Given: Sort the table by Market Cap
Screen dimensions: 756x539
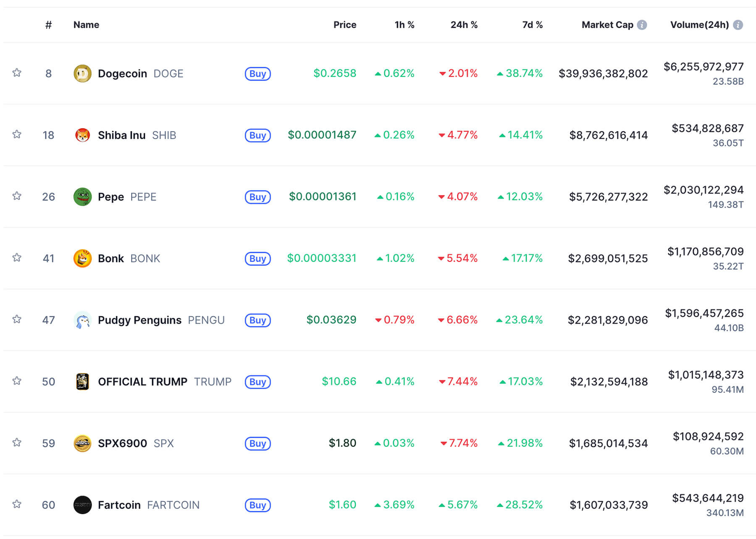Looking at the screenshot, I should pyautogui.click(x=607, y=24).
